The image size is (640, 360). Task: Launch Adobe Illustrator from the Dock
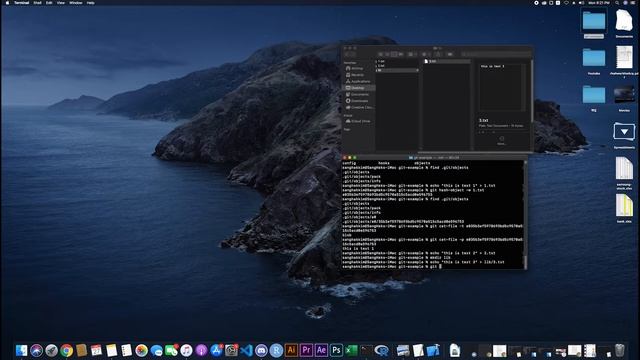291,350
